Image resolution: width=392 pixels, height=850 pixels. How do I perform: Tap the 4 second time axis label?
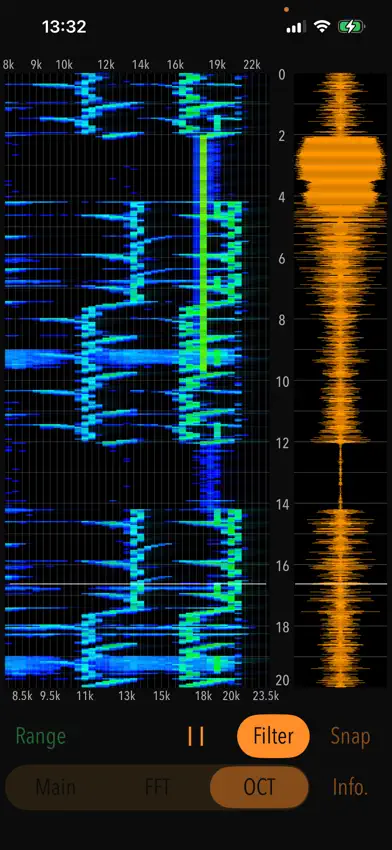click(281, 197)
